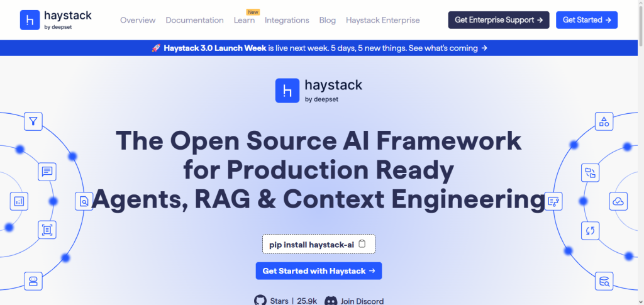Image resolution: width=644 pixels, height=305 pixels.
Task: Go to the Blog page
Action: point(327,20)
